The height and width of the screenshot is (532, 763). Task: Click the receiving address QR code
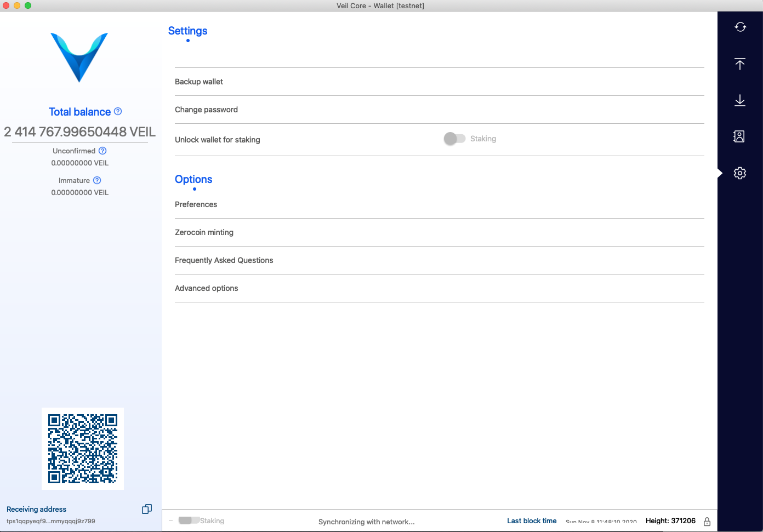83,449
